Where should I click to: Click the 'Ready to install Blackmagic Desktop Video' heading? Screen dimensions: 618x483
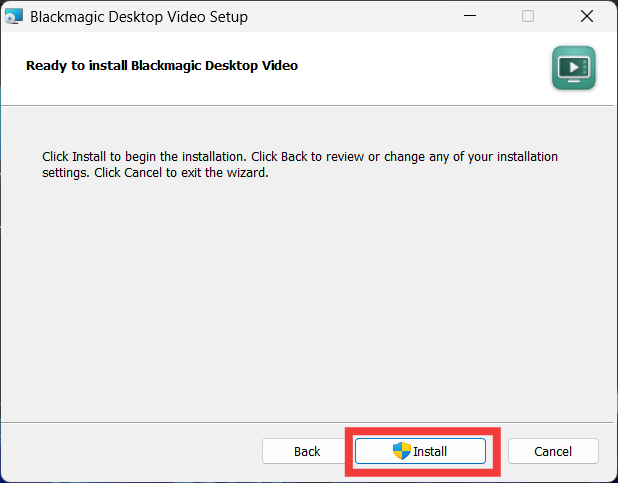[162, 65]
